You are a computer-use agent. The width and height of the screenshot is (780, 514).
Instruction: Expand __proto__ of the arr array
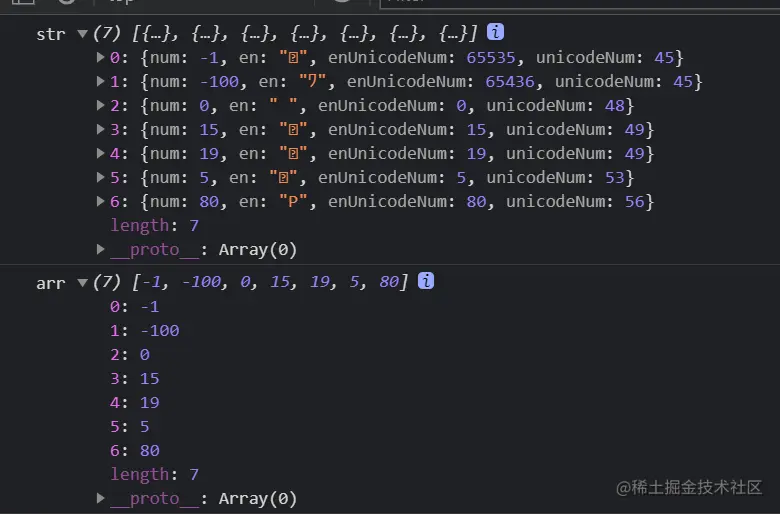click(100, 498)
